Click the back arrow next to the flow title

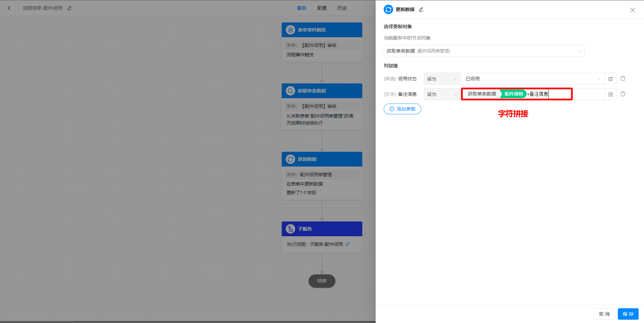(x=9, y=8)
